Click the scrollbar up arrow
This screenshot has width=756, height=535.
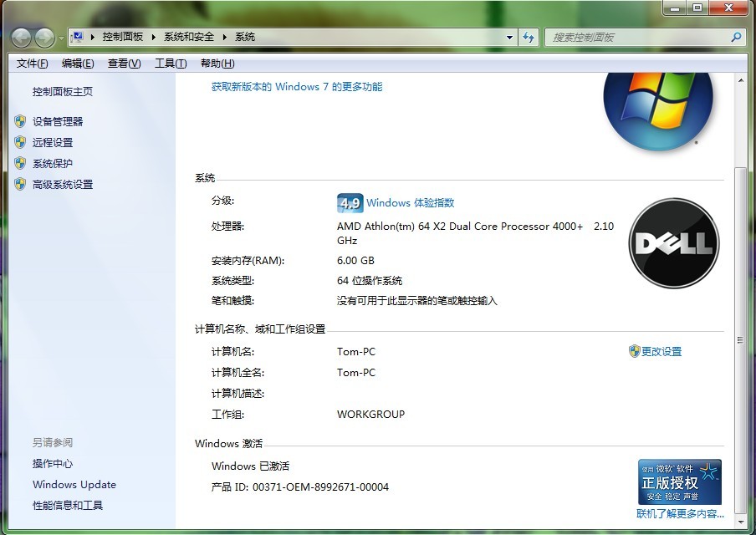coord(741,80)
